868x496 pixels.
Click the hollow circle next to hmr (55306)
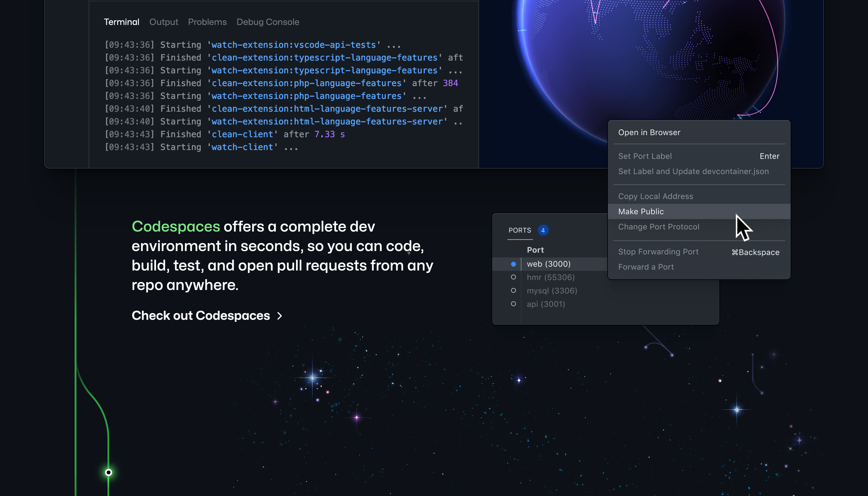[513, 277]
